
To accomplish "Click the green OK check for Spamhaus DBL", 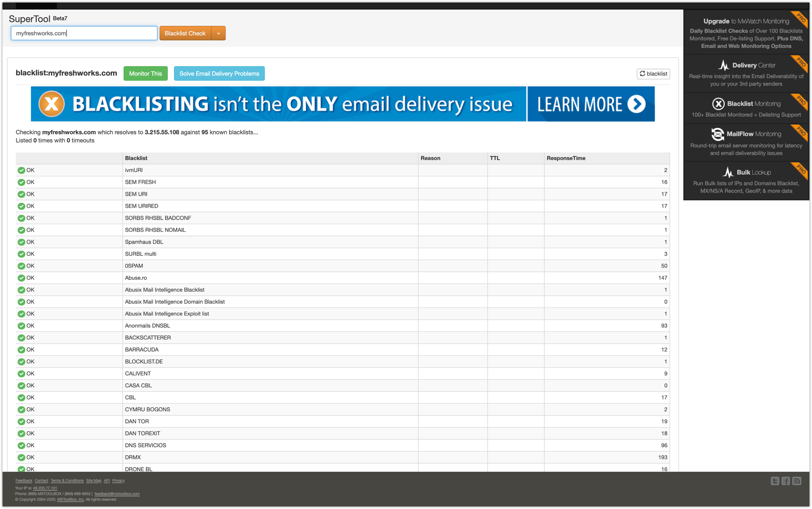I will [x=21, y=242].
